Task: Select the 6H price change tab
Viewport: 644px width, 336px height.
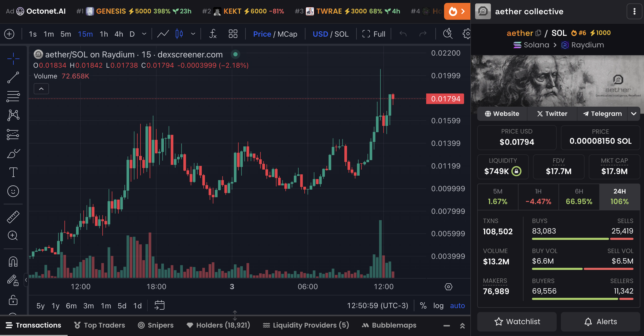Action: point(579,197)
